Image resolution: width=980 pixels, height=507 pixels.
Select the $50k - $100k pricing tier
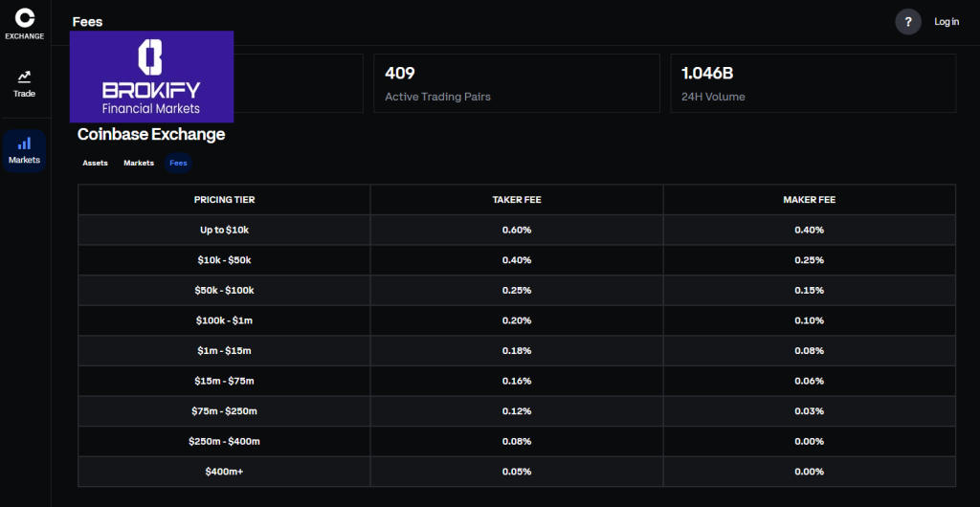tap(224, 290)
